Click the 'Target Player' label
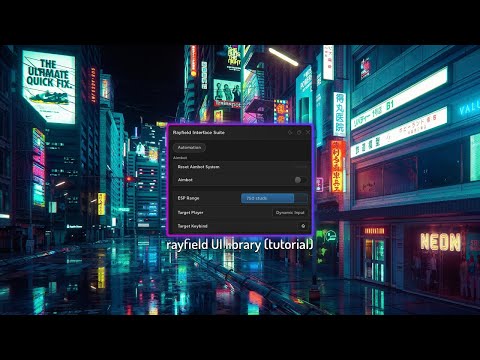This screenshot has height=360, width=480. (190, 212)
